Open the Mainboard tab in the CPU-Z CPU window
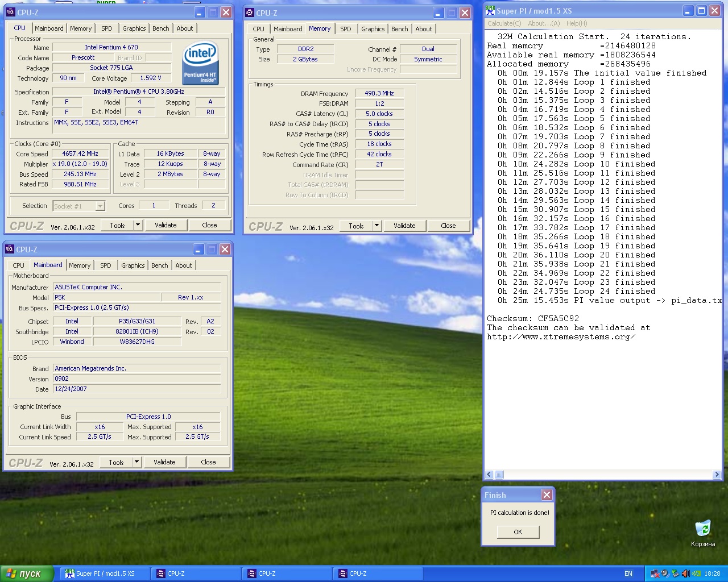Image resolution: width=728 pixels, height=582 pixels. point(49,28)
